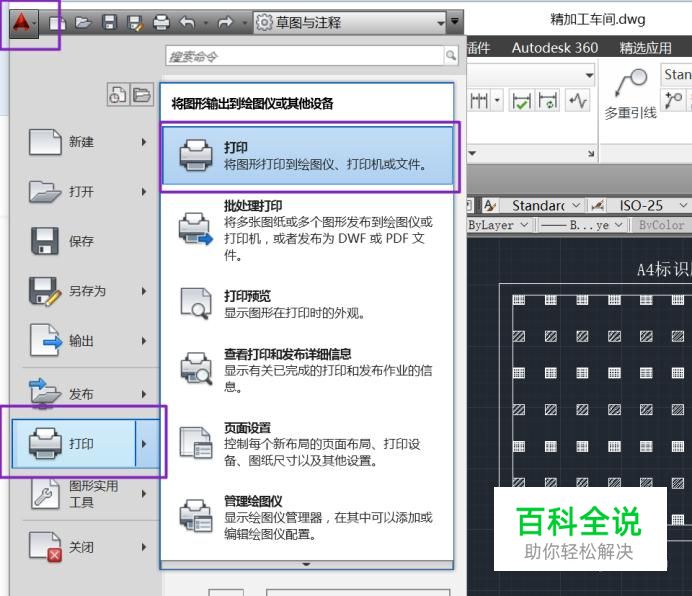The width and height of the screenshot is (692, 596).
Task: Open the 草图与注释 workspace dropdown
Action: [x=350, y=23]
